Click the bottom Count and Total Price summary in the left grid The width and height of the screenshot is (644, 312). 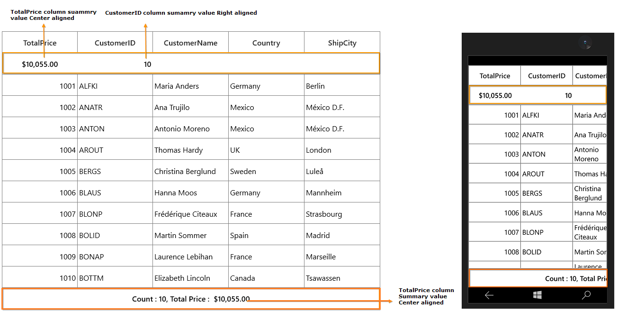tap(191, 299)
